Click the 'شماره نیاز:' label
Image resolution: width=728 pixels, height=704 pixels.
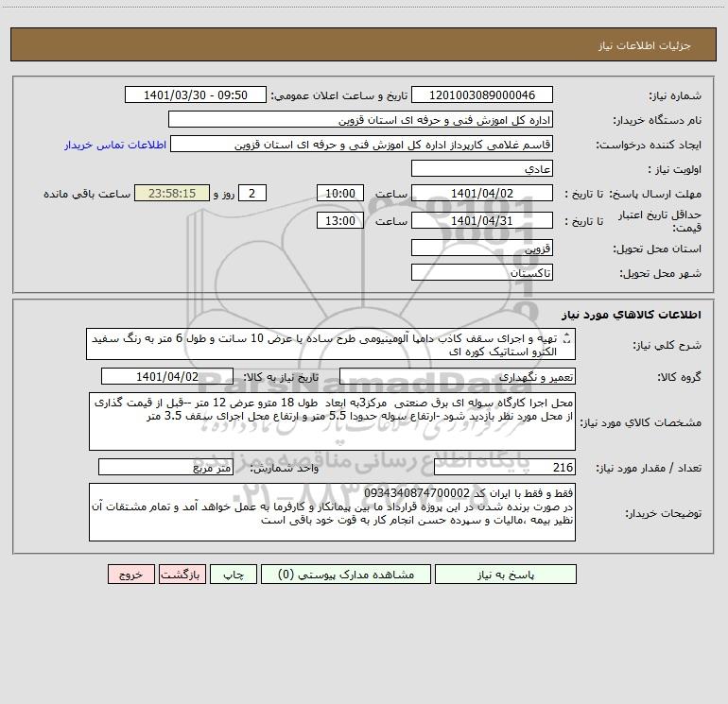[675, 95]
